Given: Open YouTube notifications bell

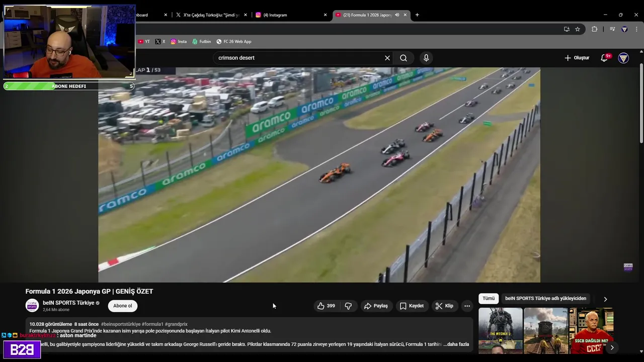Looking at the screenshot, I should click(604, 58).
